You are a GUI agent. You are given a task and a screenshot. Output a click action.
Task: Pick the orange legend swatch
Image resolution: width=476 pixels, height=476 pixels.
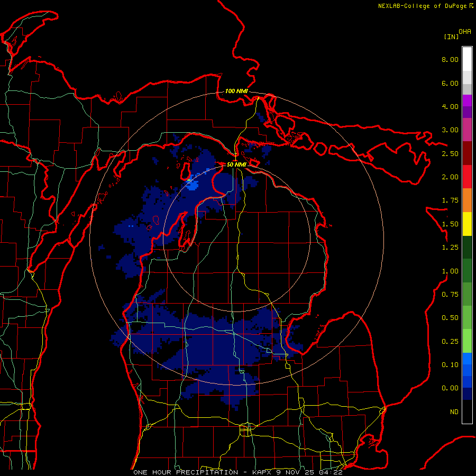pyautogui.click(x=467, y=200)
